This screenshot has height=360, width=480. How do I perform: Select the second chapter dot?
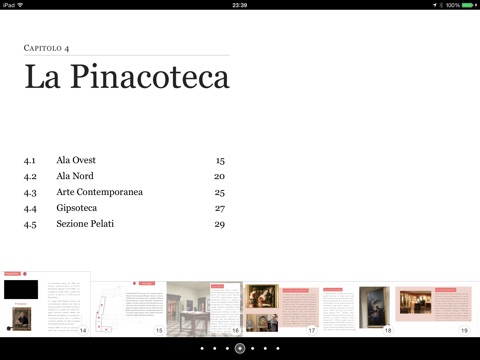click(215, 349)
